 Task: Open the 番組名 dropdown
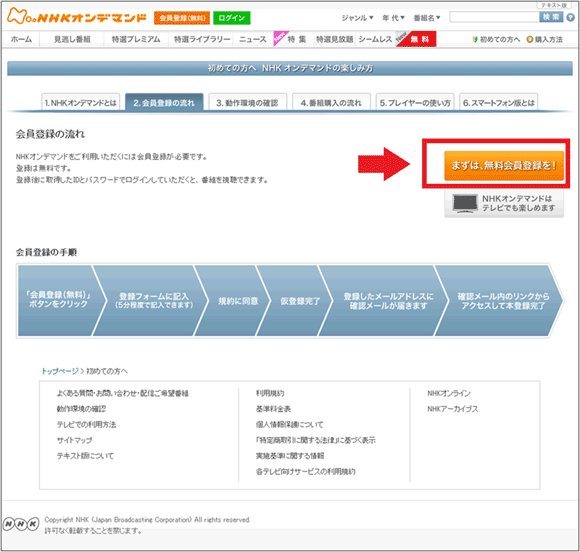[427, 18]
